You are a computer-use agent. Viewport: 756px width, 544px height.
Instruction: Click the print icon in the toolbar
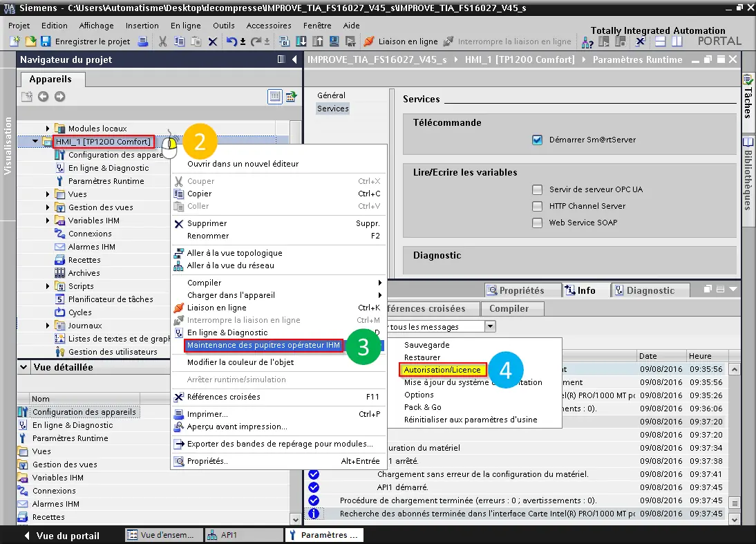pos(143,41)
